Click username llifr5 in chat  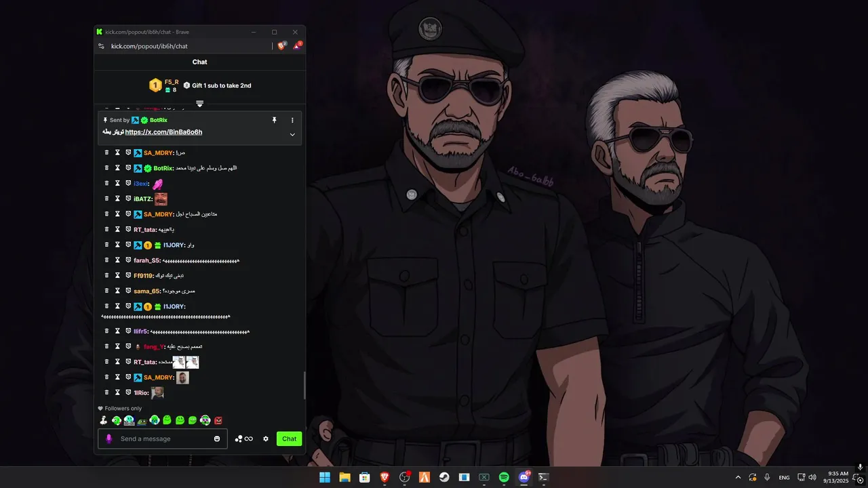pos(140,331)
